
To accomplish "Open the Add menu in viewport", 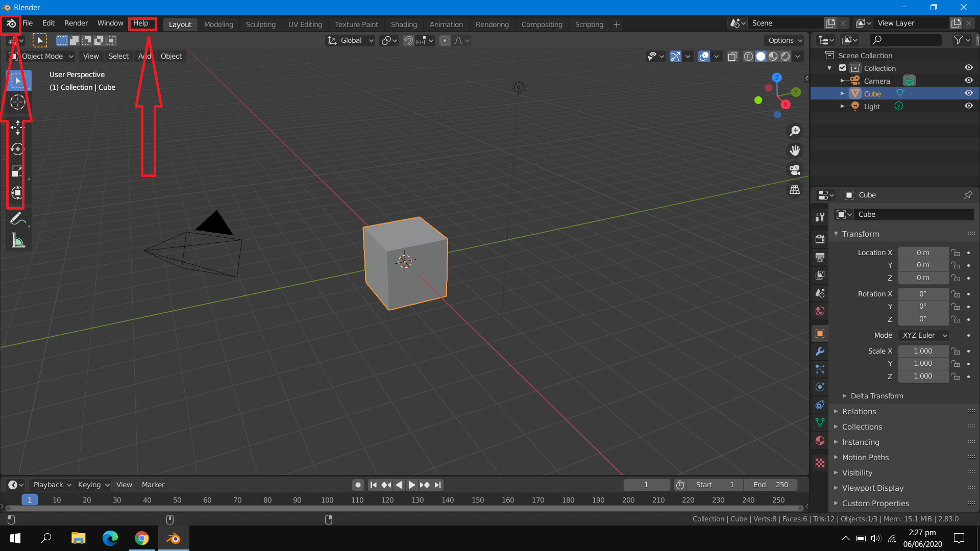I will click(145, 56).
